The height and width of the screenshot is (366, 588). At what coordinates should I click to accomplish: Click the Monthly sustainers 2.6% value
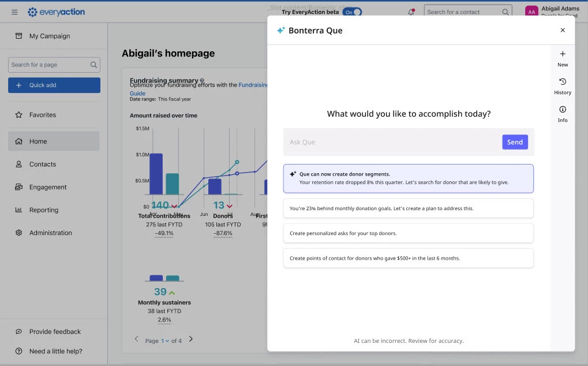click(164, 320)
